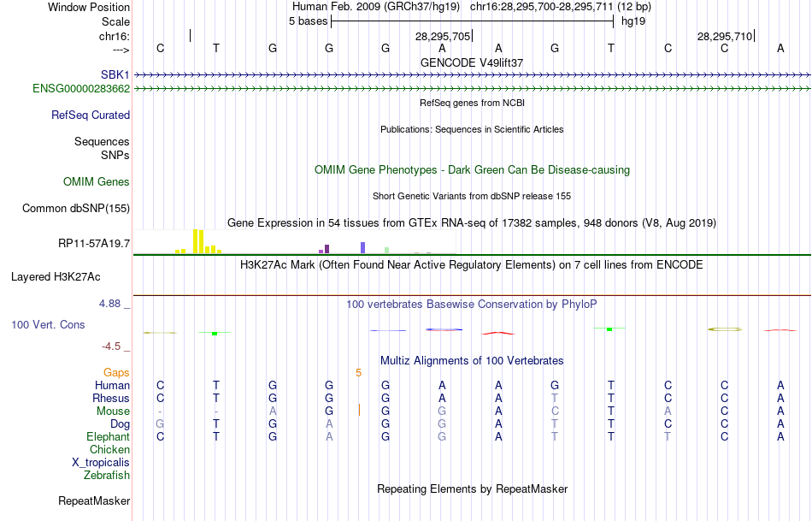Screen dimensions: 812x521
Task: Click the H3K27Ac Mark ENCODE track title
Action: coord(472,265)
